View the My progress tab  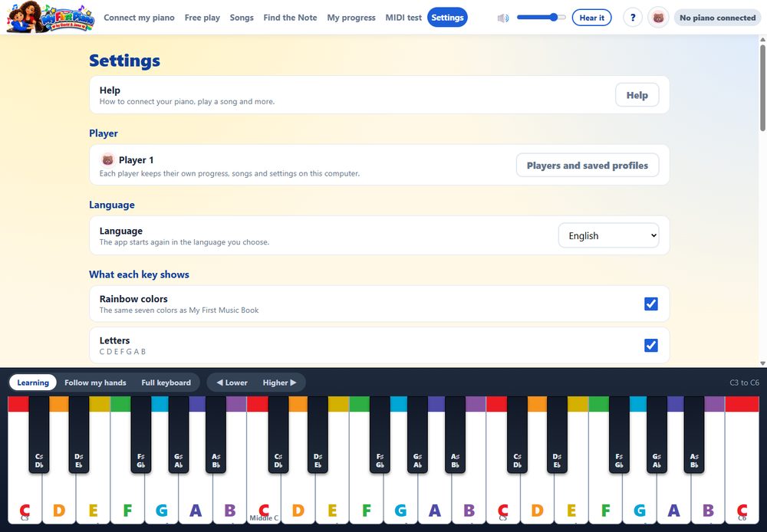click(x=351, y=18)
